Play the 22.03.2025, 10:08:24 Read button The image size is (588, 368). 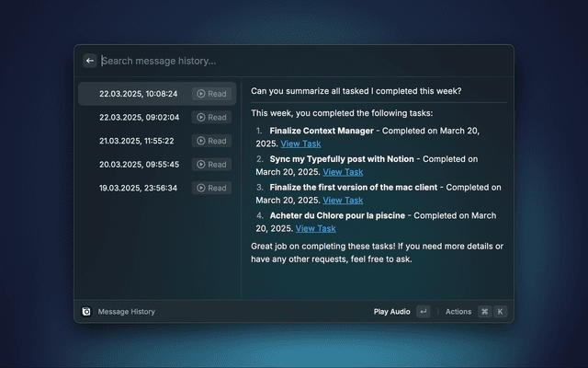[x=211, y=94]
